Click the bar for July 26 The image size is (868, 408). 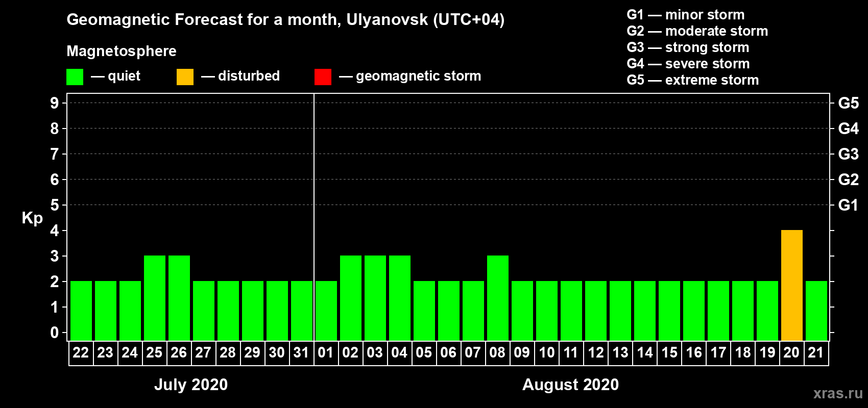pyautogui.click(x=179, y=298)
